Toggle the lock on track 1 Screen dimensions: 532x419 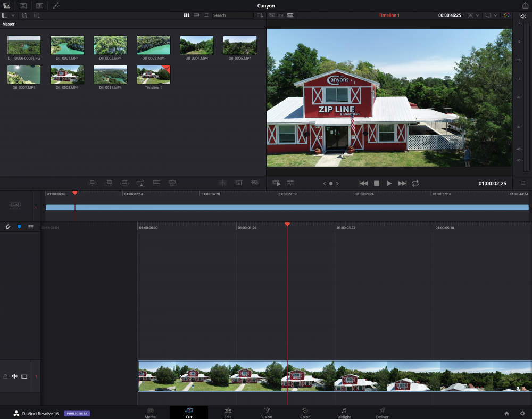(5, 376)
